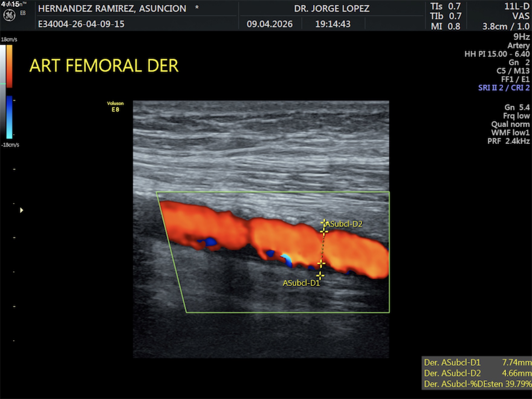This screenshot has width=532, height=399.
Task: Click the asterisk next to patient name
Action: [x=197, y=8]
